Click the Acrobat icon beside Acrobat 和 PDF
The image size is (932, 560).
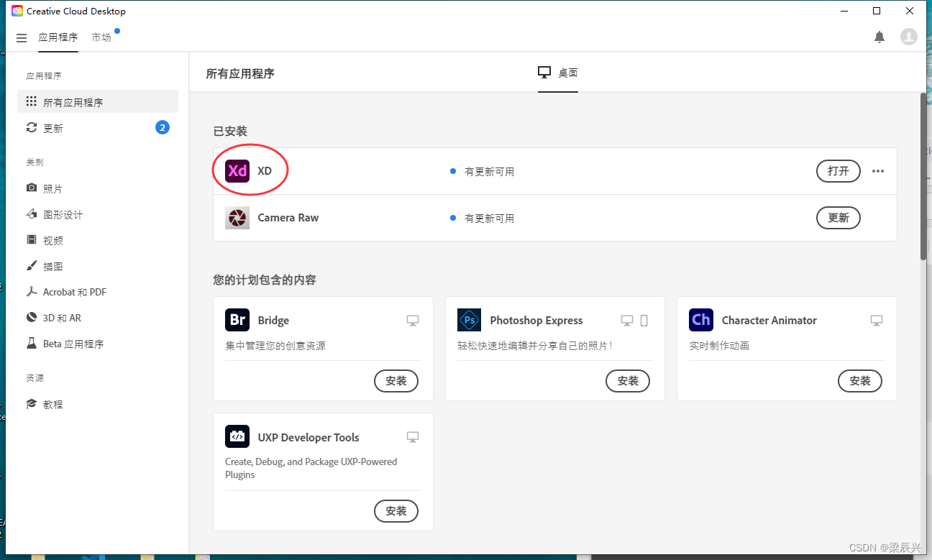(32, 291)
